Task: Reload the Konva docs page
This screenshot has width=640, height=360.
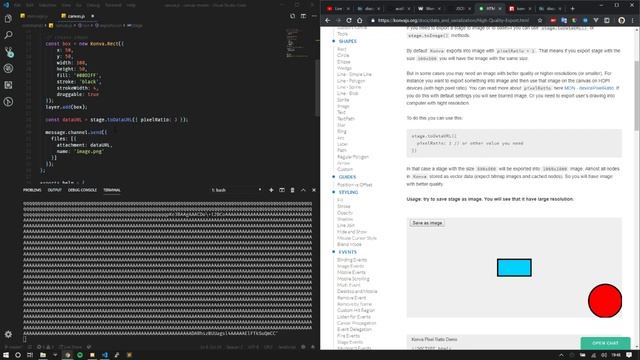Action: pyautogui.click(x=349, y=20)
